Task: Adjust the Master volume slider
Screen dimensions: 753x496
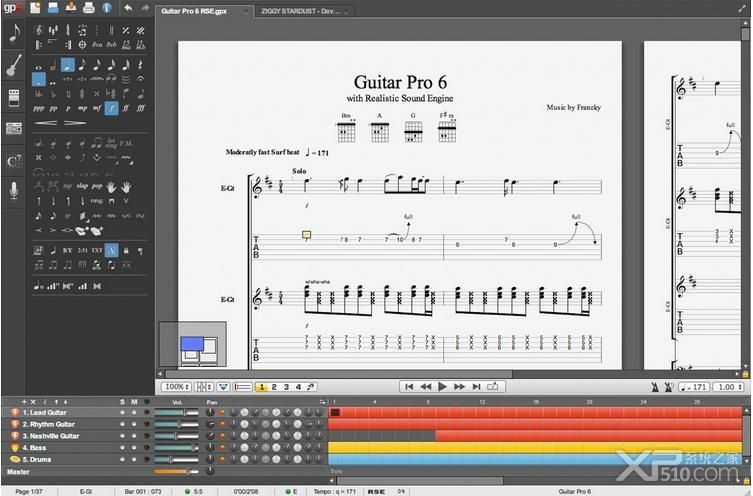Action: click(x=176, y=472)
